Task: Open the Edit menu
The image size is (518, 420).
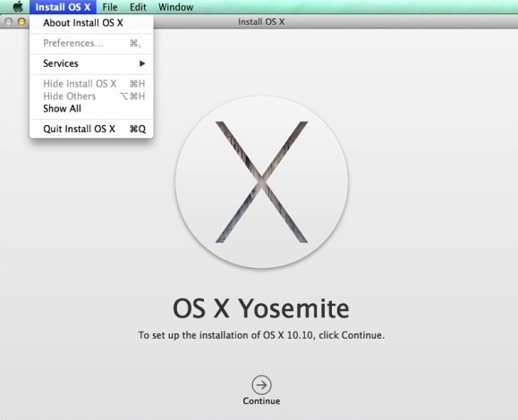Action: point(138,7)
